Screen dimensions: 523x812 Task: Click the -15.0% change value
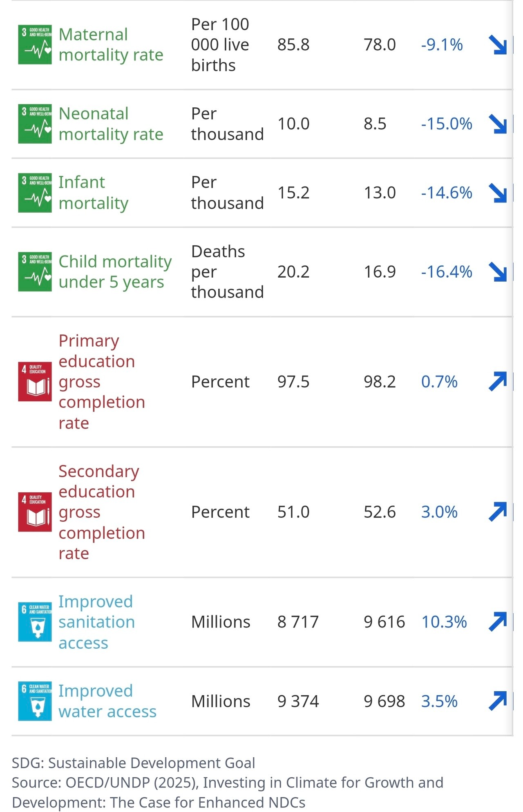(x=446, y=124)
